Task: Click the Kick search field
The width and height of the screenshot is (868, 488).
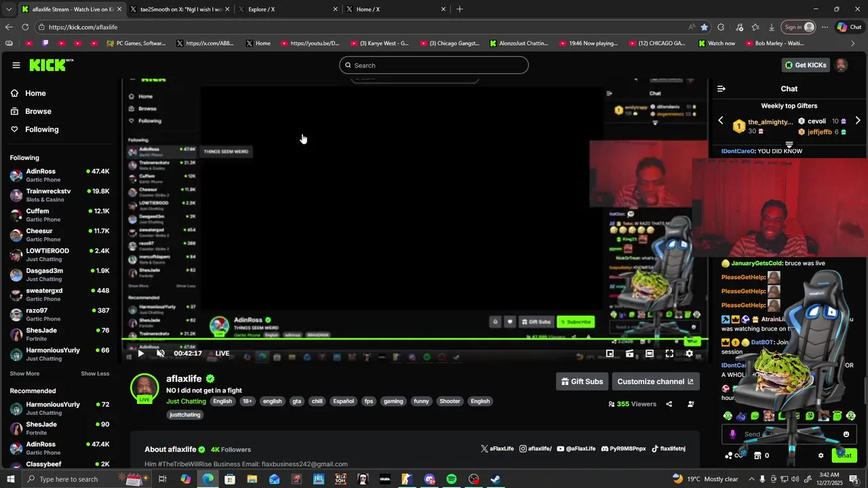Action: (x=434, y=65)
